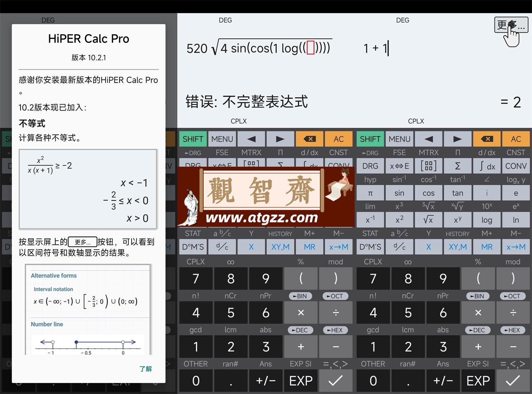Insert Euler constant e on right calculator
Viewport: 532px width, 394px height.
(516, 193)
